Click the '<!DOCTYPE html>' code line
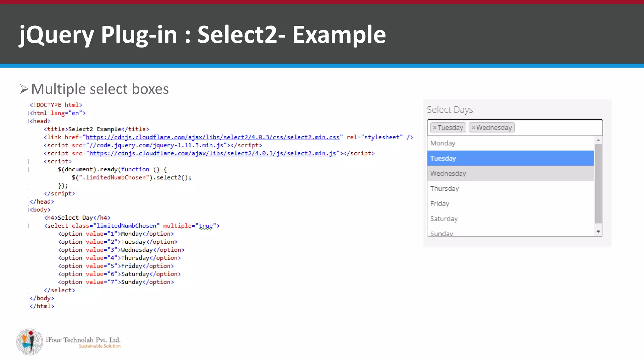The width and height of the screenshot is (644, 362). pos(56,105)
